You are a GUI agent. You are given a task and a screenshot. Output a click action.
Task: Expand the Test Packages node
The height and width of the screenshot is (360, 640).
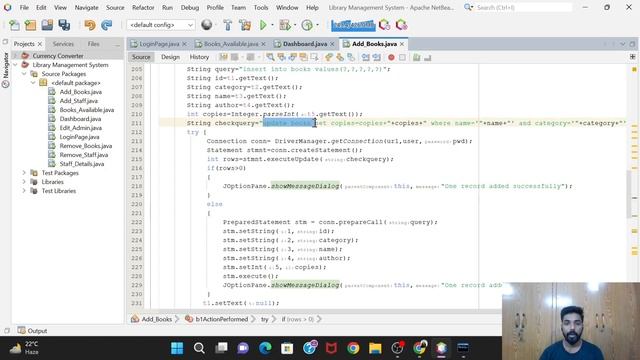(24, 173)
